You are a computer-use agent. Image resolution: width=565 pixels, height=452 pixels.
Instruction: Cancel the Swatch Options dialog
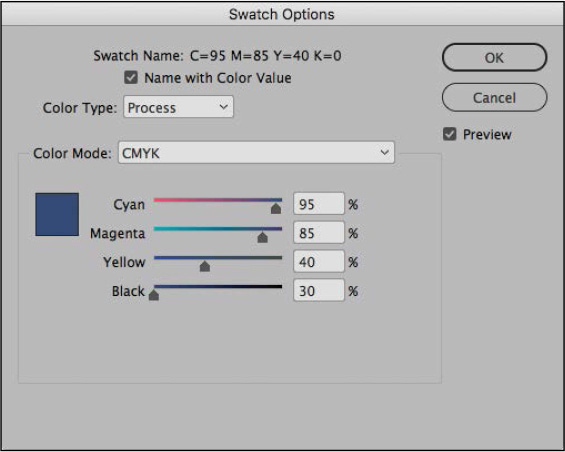click(x=494, y=98)
